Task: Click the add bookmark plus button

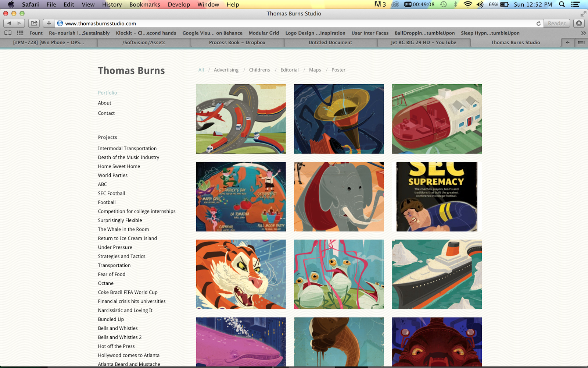Action: click(x=49, y=23)
